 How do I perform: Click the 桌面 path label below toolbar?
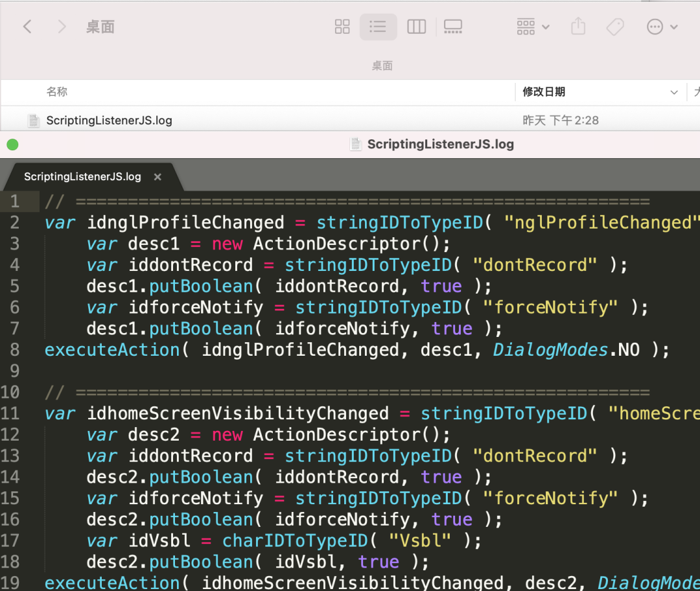[x=382, y=66]
